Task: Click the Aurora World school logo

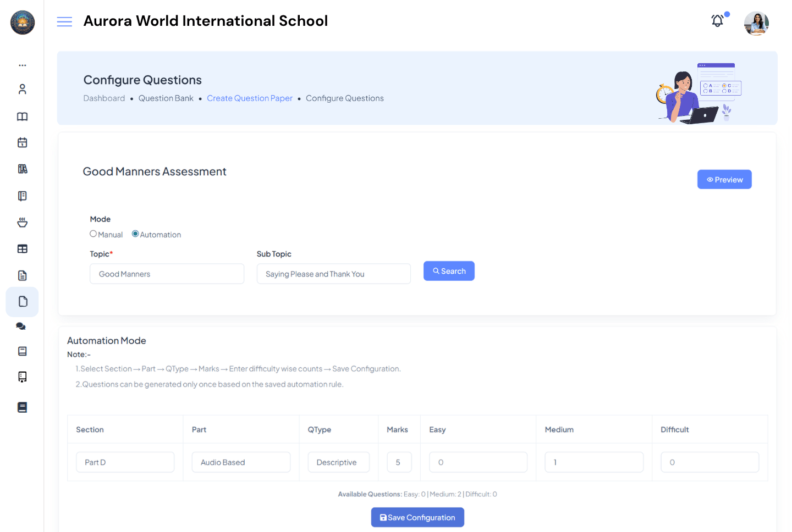Action: [22, 23]
